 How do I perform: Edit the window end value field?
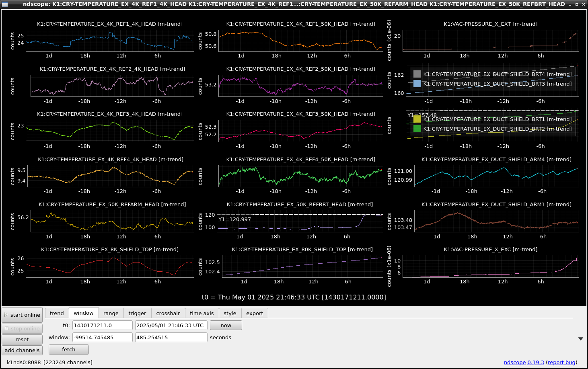click(x=171, y=337)
